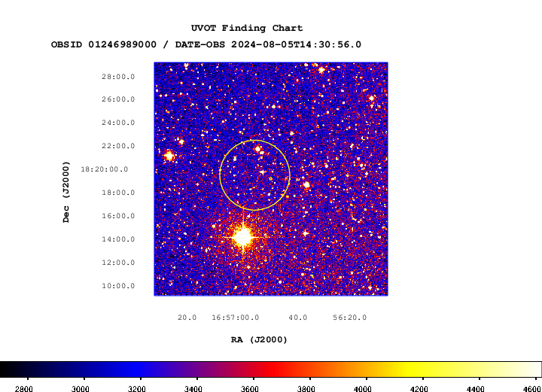
Task: Click the 22:00.0 declination tick label
Action: click(x=118, y=146)
